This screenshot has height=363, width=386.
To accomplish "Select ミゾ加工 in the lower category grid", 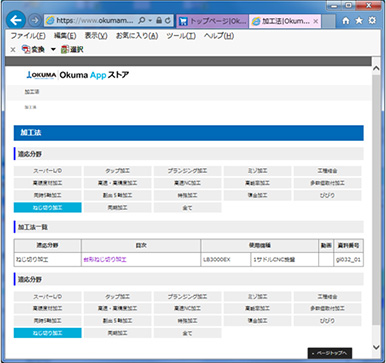I will click(x=257, y=296).
